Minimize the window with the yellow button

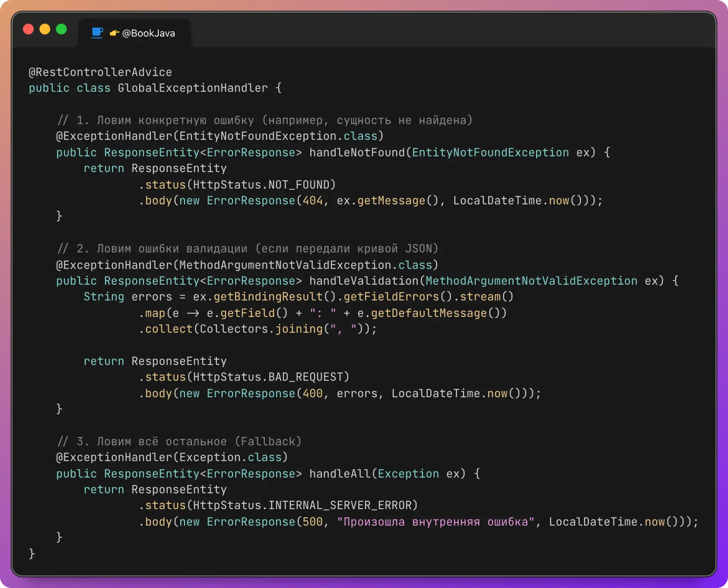point(45,29)
